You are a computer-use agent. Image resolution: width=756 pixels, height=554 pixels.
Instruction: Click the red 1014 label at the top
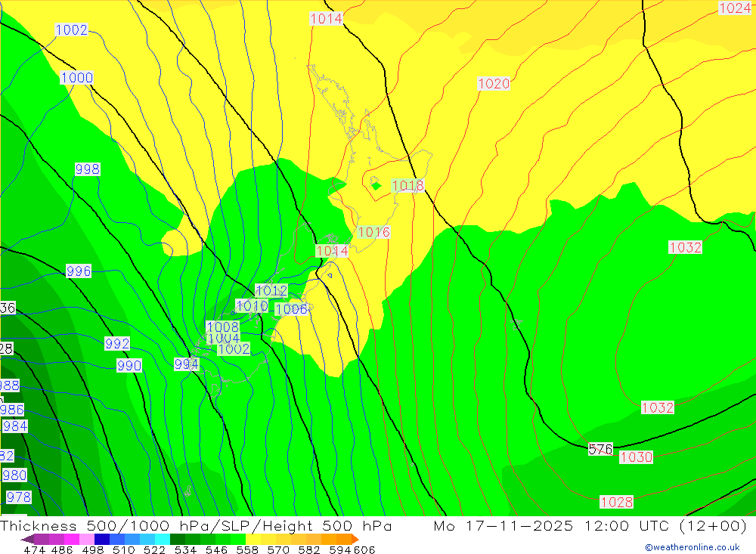pyautogui.click(x=327, y=19)
